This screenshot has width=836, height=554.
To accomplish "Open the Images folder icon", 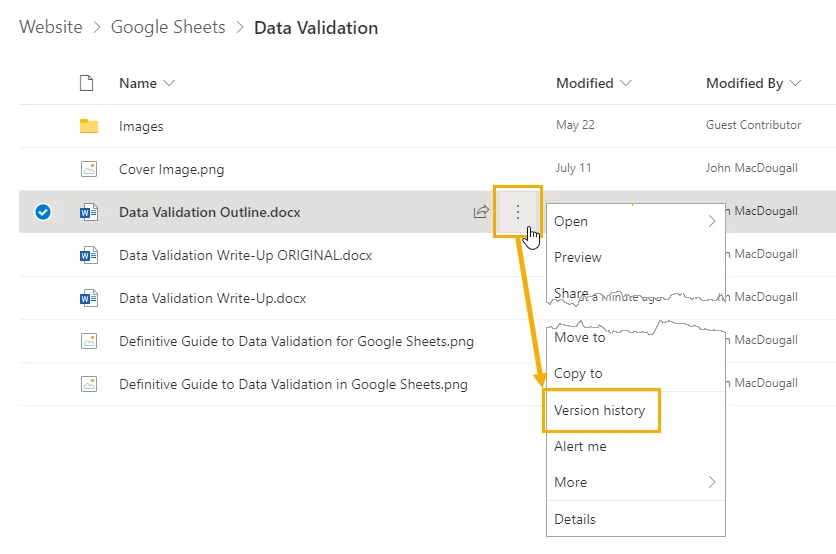I will pyautogui.click(x=89, y=126).
